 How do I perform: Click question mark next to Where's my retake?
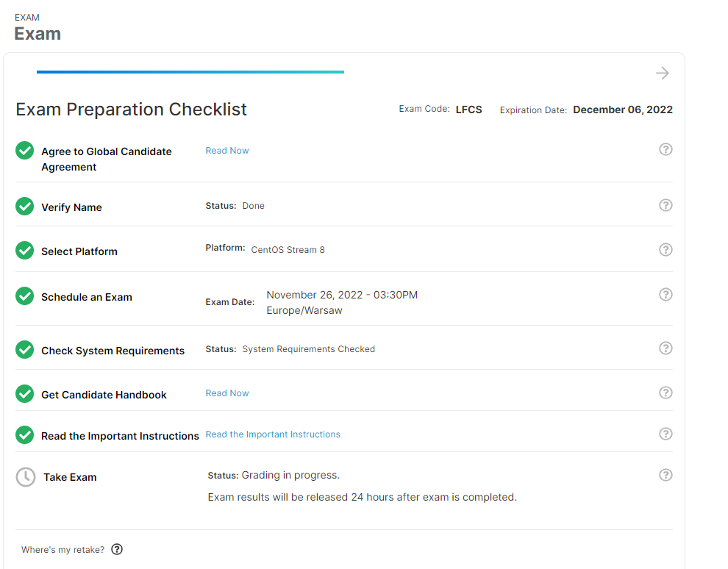point(117,549)
